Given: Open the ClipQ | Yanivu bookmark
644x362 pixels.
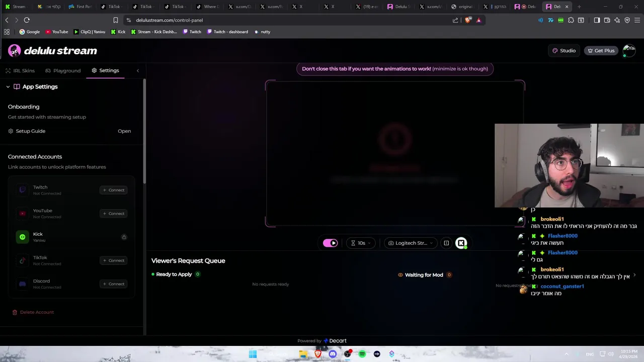Looking at the screenshot, I should (x=90, y=32).
